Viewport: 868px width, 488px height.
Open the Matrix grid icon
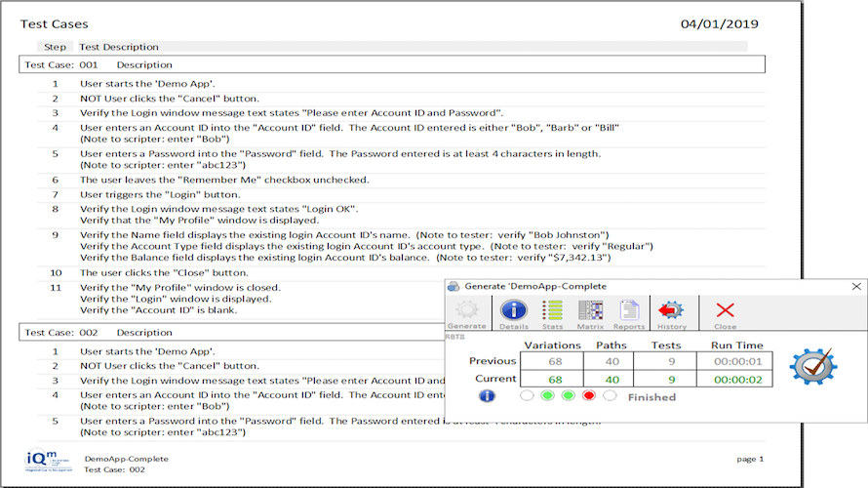click(590, 310)
